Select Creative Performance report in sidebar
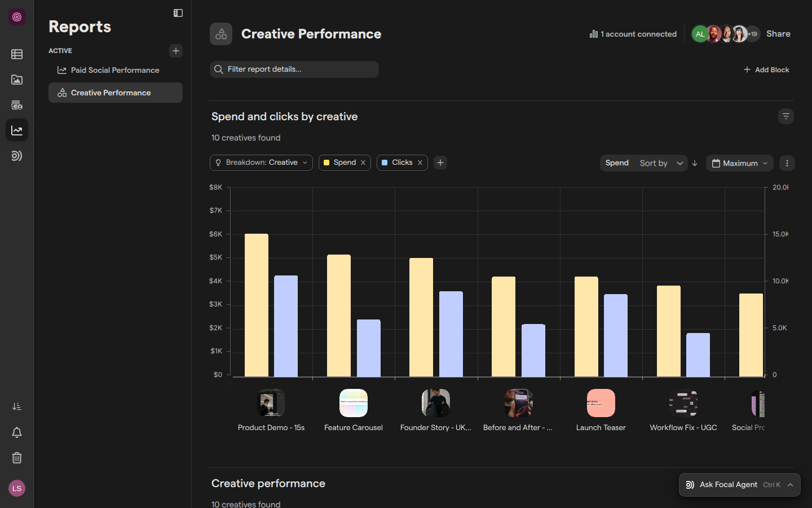The height and width of the screenshot is (508, 812). coord(116,93)
